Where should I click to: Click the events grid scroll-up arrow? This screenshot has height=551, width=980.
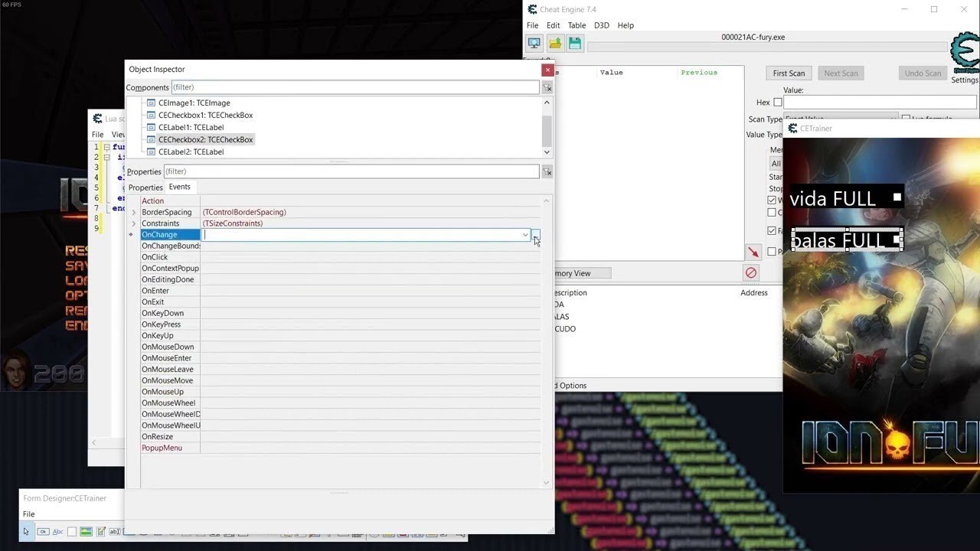[547, 201]
